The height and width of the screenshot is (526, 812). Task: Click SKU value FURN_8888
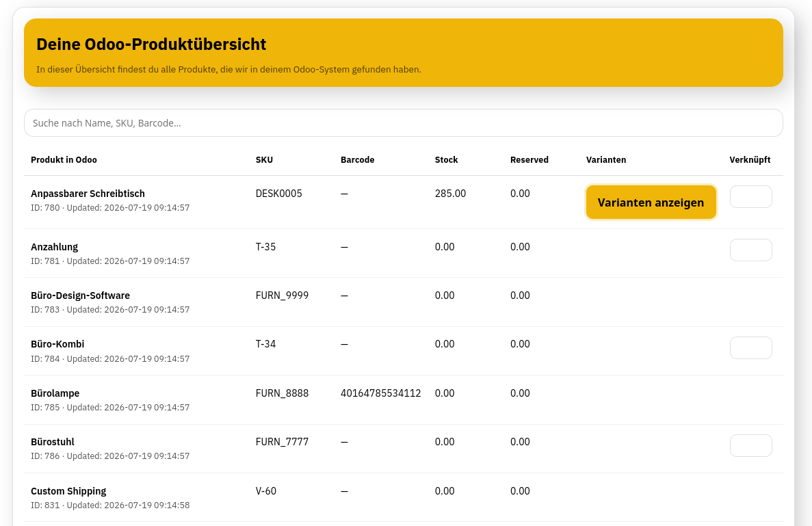pyautogui.click(x=283, y=393)
